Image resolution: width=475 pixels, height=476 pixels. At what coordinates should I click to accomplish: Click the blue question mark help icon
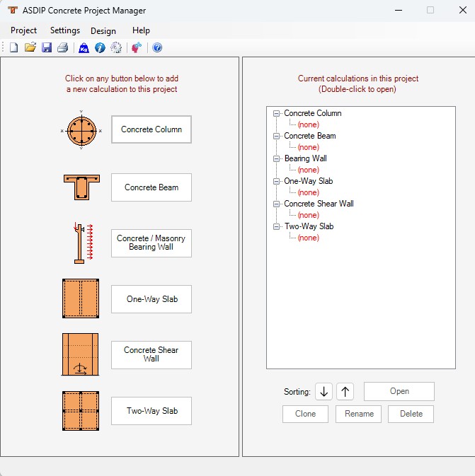[157, 47]
